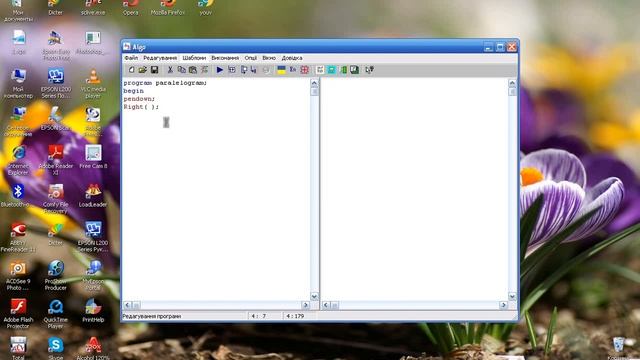This screenshot has width=640, height=360.
Task: Create a new program file in Algo
Action: (x=131, y=70)
